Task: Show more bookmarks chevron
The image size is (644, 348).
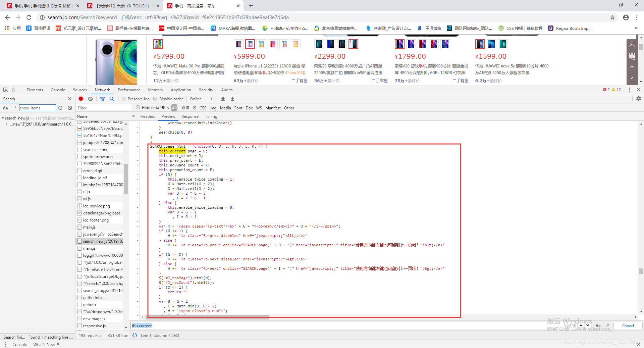Action: point(636,28)
